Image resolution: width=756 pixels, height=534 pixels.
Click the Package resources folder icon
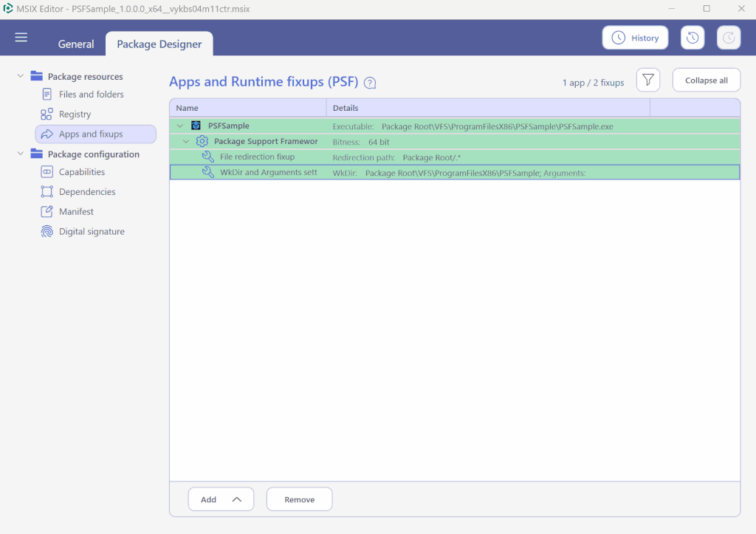(37, 76)
